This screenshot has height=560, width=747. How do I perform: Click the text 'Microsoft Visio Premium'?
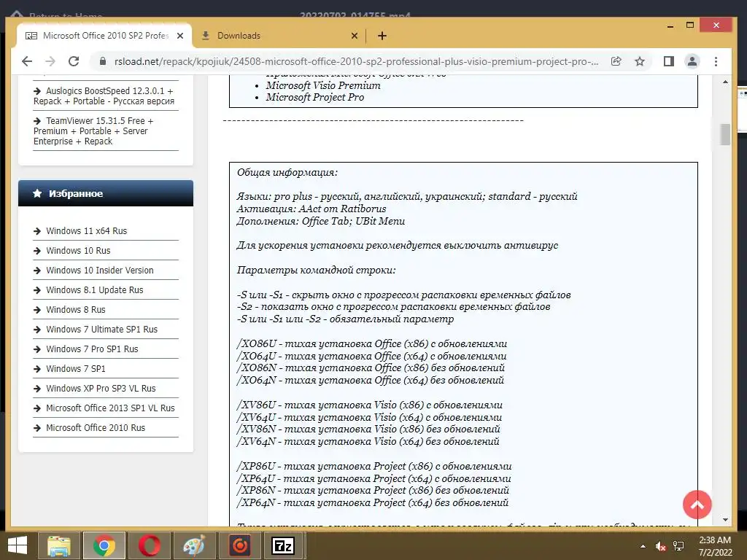point(323,86)
